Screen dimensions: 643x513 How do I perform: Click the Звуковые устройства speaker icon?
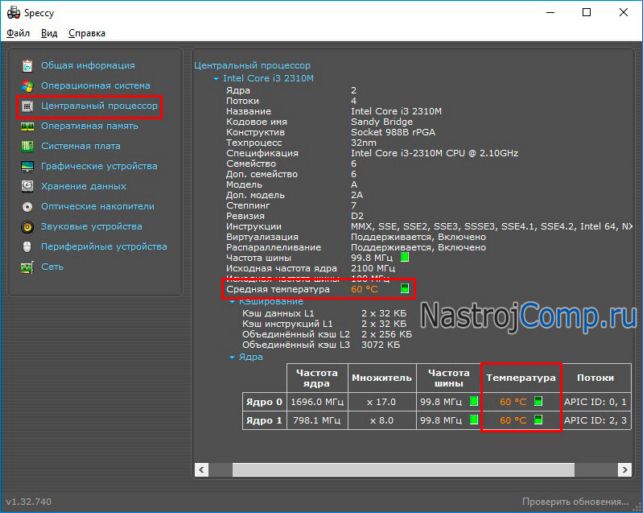[x=27, y=227]
